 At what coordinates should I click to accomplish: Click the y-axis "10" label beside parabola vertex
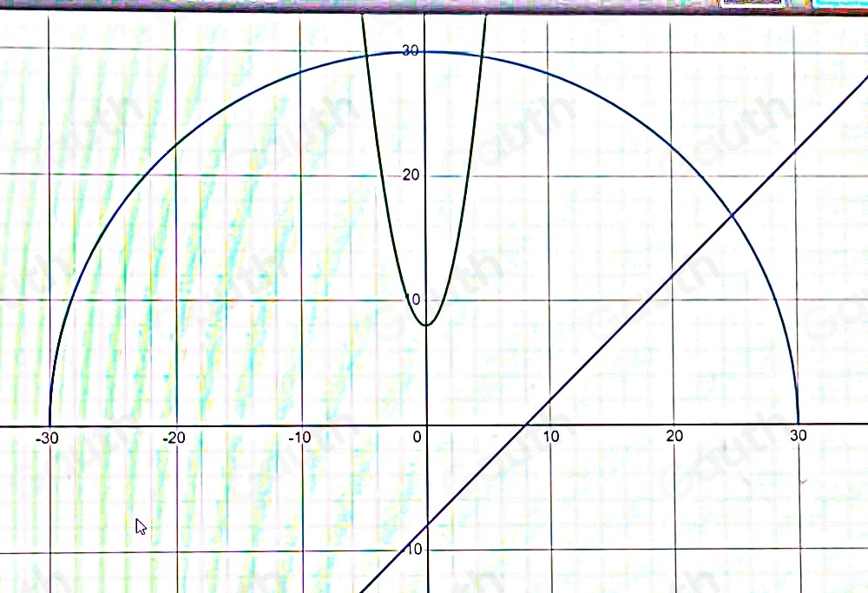414,300
